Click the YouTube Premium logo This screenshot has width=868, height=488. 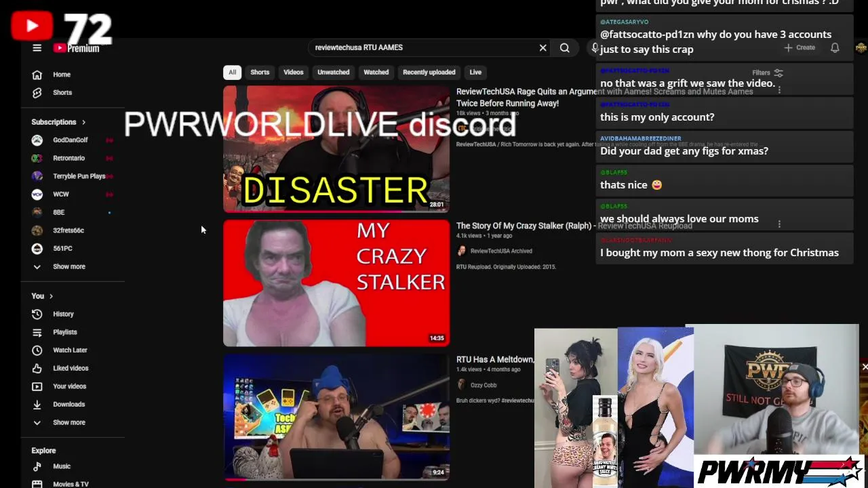pos(77,48)
